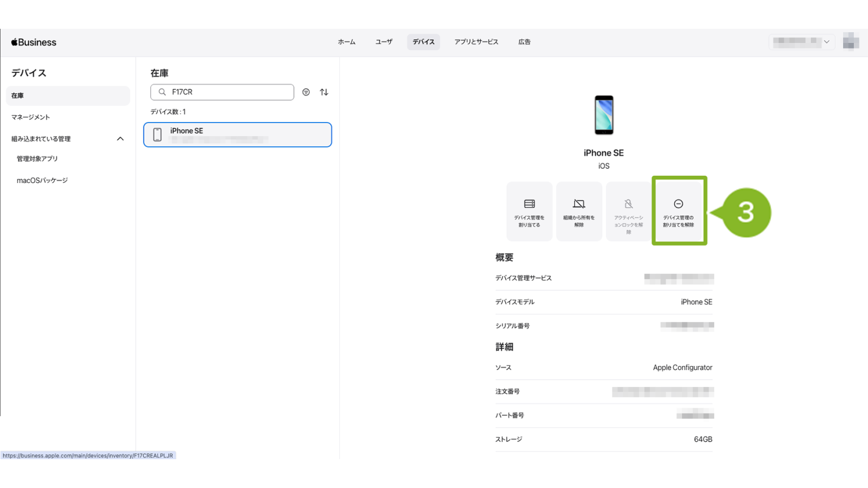Open the ホーム tab
This screenshot has width=868, height=488.
pyautogui.click(x=346, y=42)
